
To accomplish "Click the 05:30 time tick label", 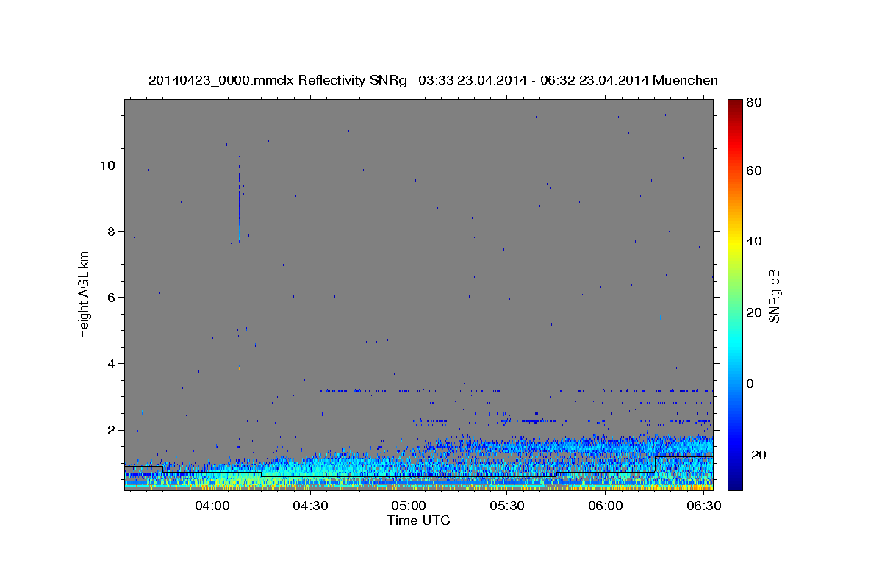I will coord(507,506).
